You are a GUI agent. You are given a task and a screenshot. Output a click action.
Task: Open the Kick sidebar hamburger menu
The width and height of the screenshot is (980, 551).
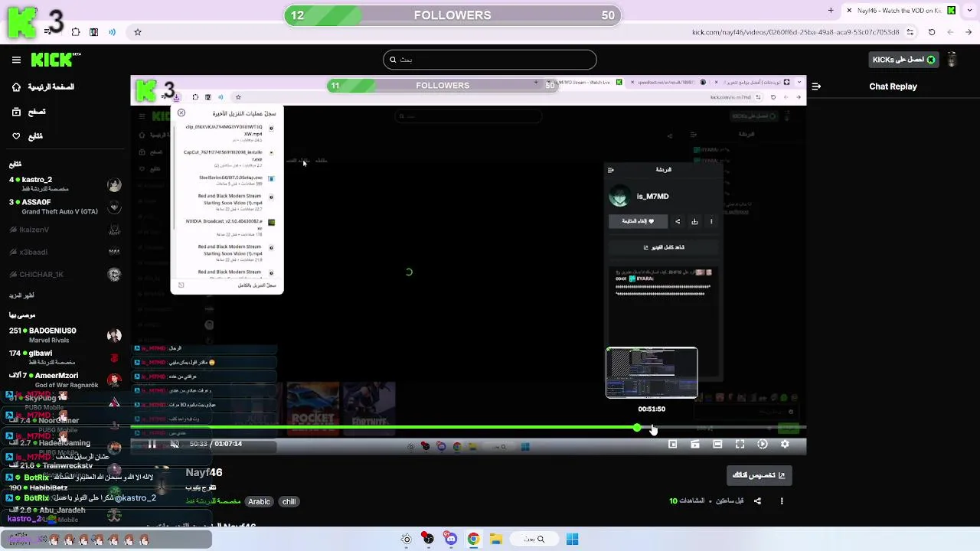coord(16,60)
